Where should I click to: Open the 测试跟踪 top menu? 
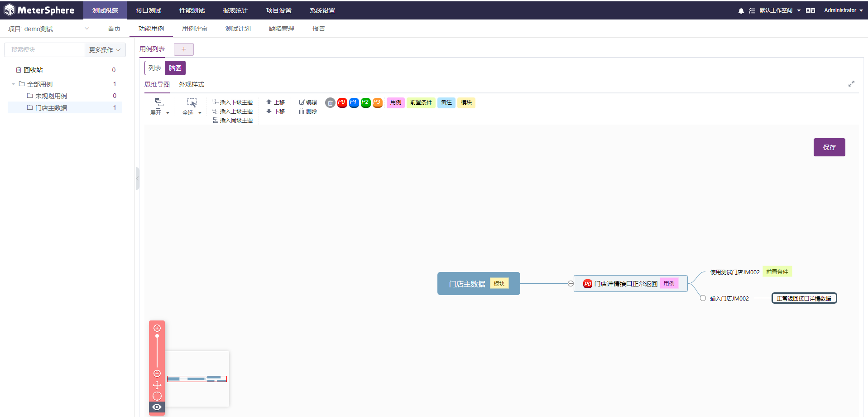pyautogui.click(x=105, y=10)
